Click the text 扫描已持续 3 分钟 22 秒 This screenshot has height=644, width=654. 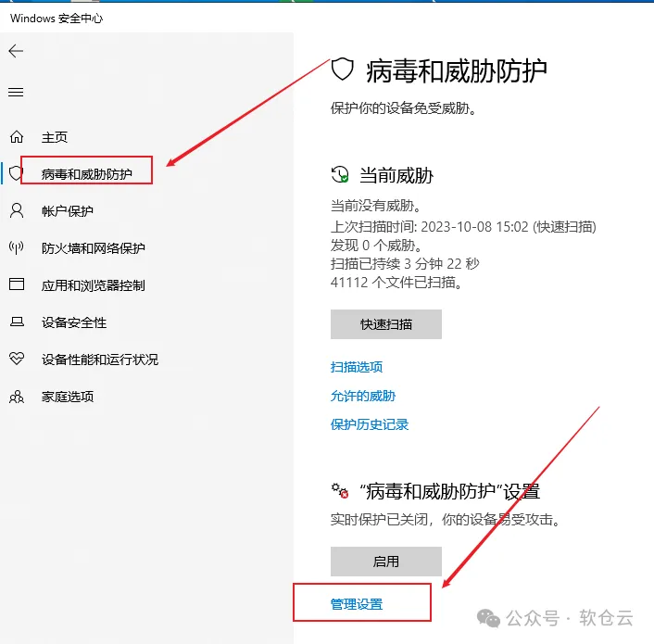pos(405,263)
